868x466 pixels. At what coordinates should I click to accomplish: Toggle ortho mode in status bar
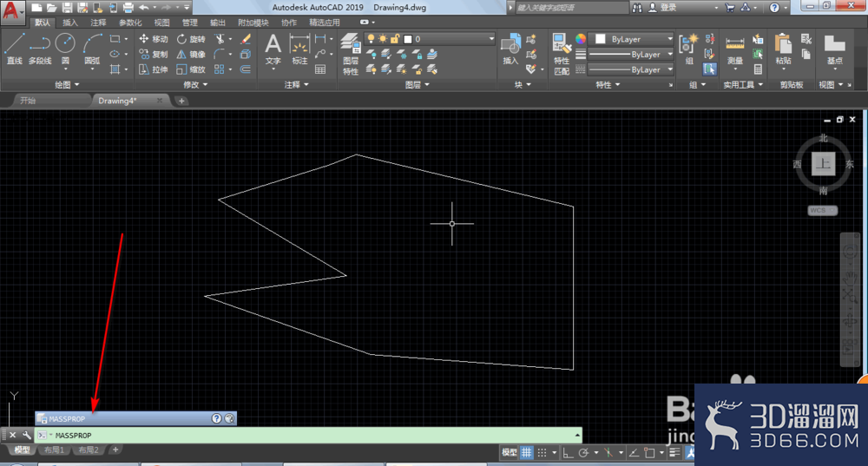click(568, 453)
